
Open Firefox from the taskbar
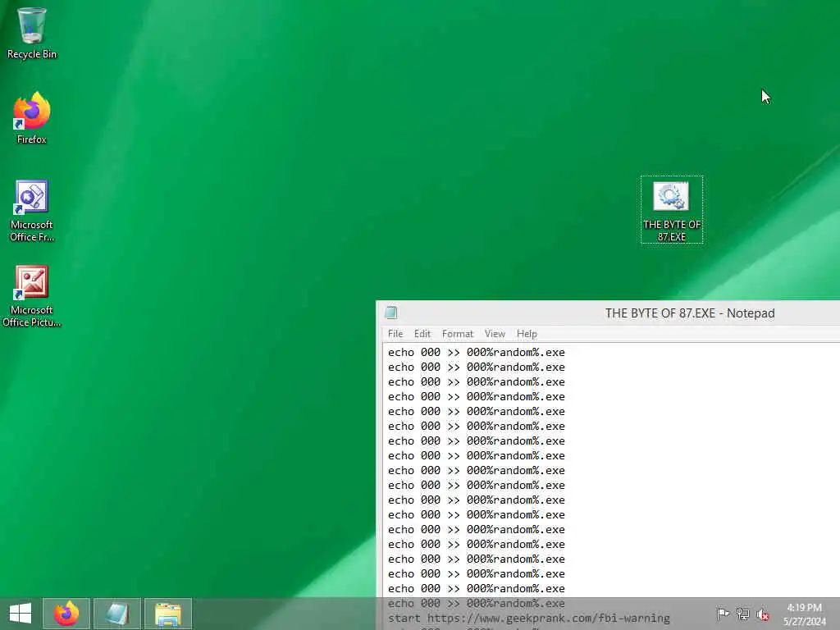(x=66, y=614)
